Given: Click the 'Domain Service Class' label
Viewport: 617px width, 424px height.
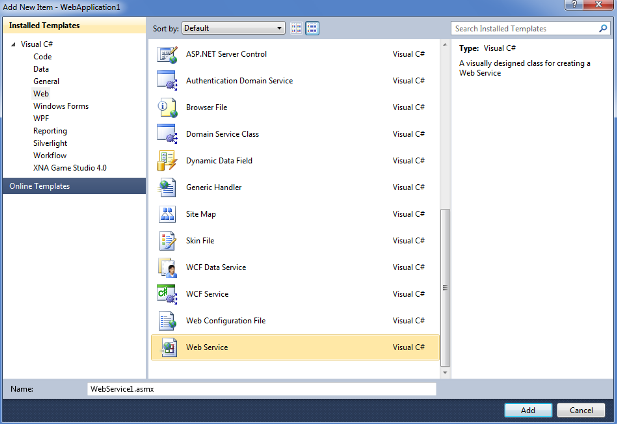Looking at the screenshot, I should [222, 134].
